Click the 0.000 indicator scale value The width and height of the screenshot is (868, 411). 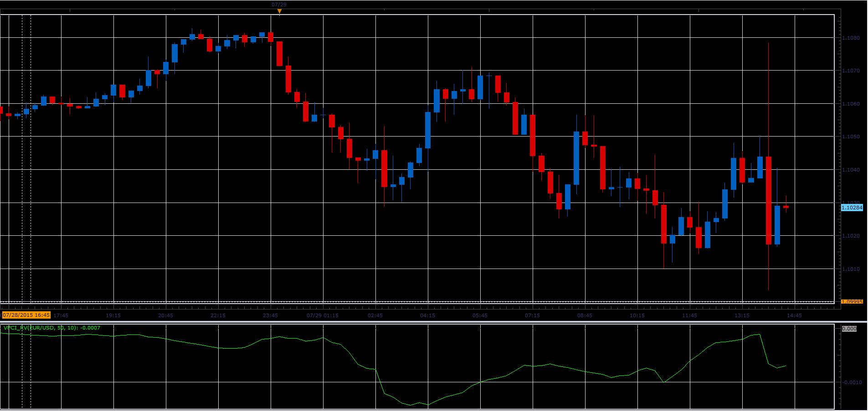point(849,329)
